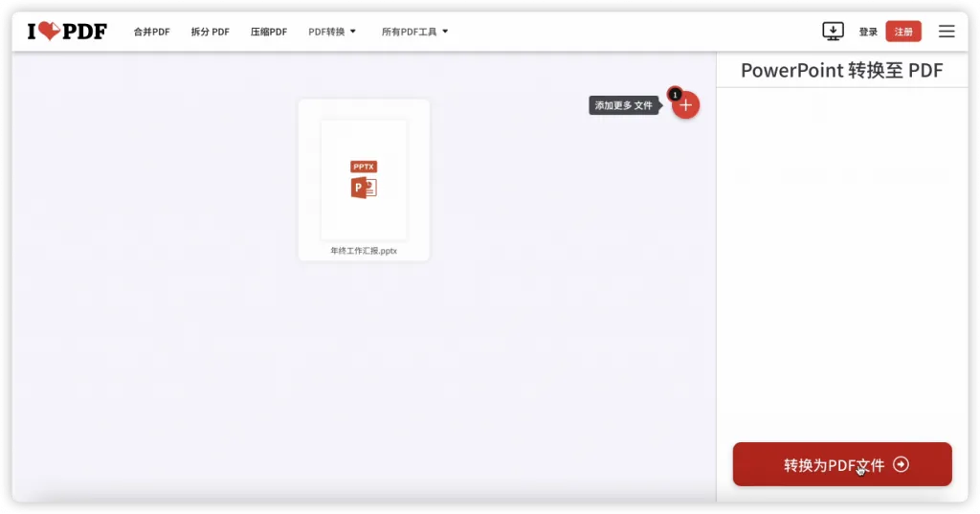This screenshot has width=980, height=514.
Task: Click the 年终工作汇报.pptx file name
Action: (364, 251)
